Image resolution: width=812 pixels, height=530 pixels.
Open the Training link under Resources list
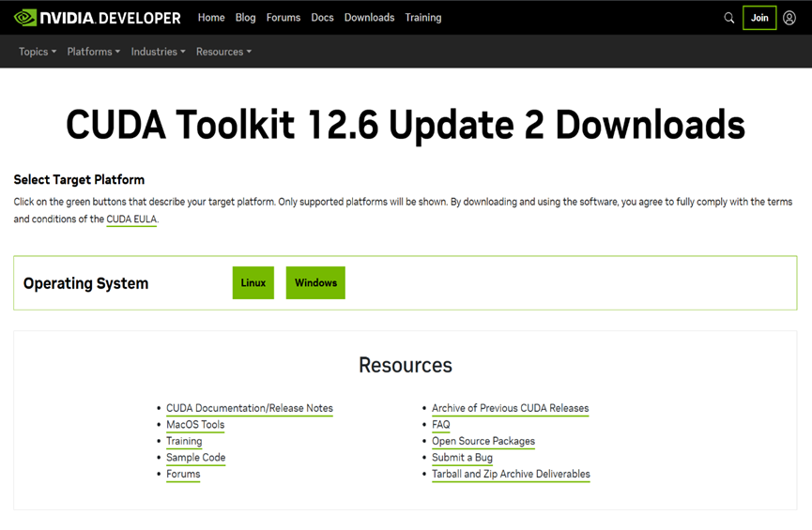click(x=184, y=442)
